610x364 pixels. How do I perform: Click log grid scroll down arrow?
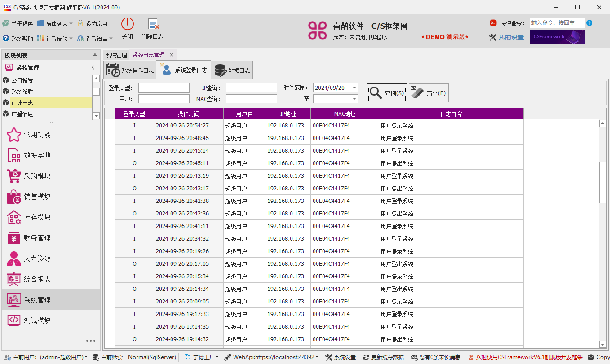pyautogui.click(x=603, y=344)
